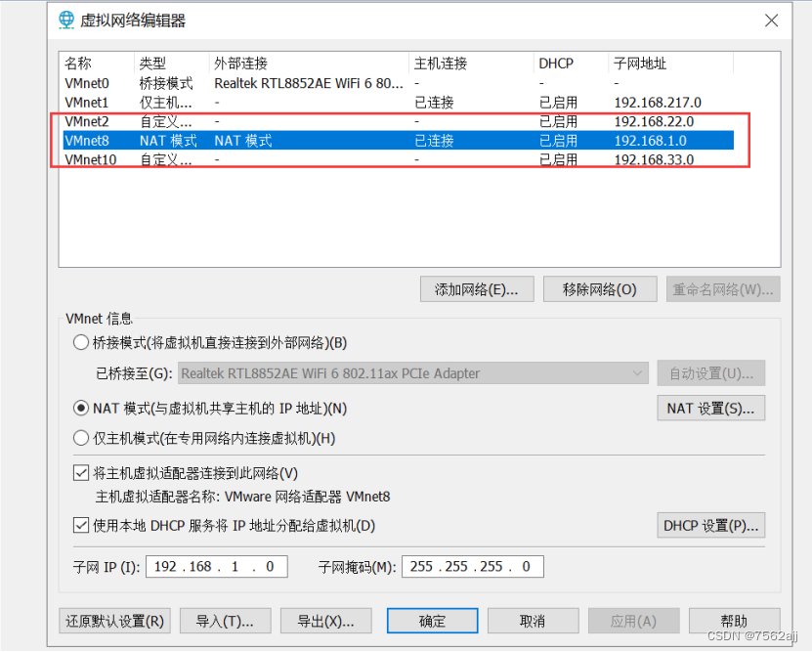This screenshot has height=652, width=812.
Task: Select the VMnet2 row
Action: coord(398,121)
